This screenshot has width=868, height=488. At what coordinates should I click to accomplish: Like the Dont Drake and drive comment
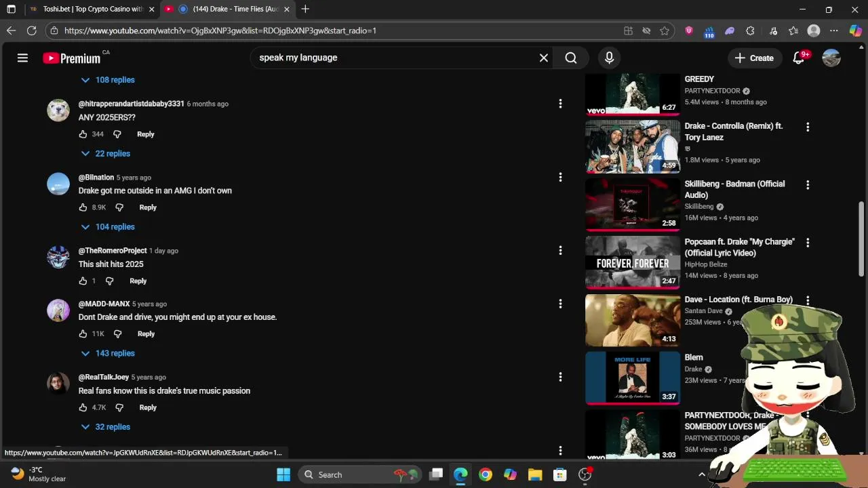pos(83,333)
